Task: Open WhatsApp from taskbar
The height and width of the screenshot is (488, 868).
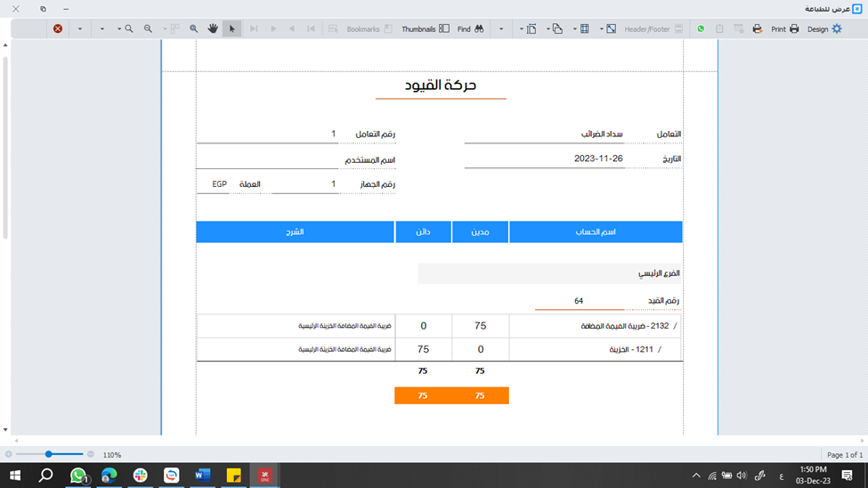Action: pos(78,476)
